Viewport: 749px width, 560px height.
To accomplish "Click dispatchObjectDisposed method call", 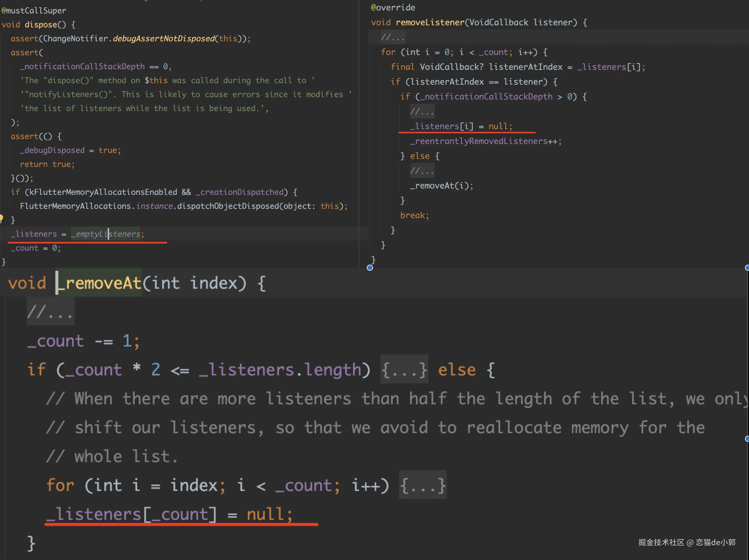I will click(228, 206).
